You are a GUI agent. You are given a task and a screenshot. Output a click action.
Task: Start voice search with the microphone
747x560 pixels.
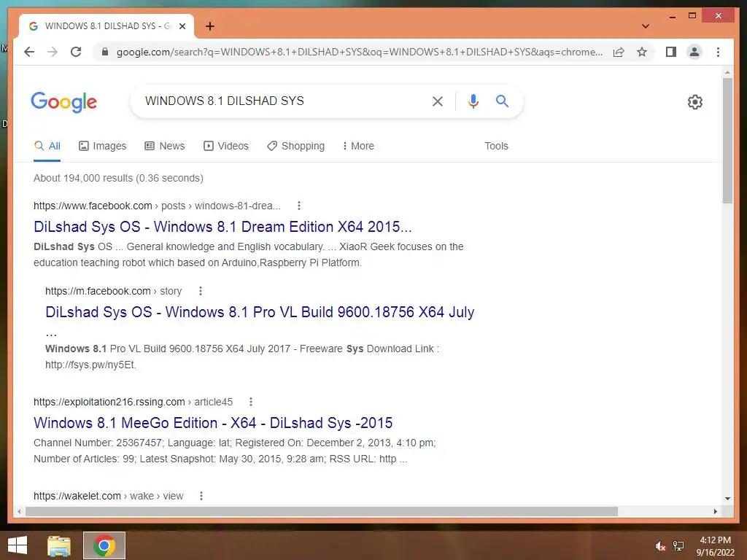[x=473, y=101]
